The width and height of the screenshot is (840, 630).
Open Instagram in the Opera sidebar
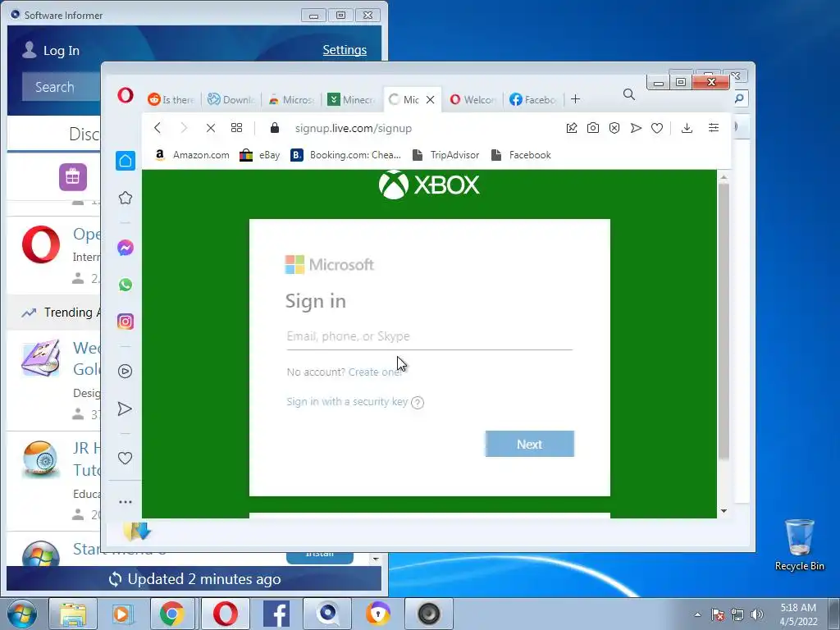point(126,322)
